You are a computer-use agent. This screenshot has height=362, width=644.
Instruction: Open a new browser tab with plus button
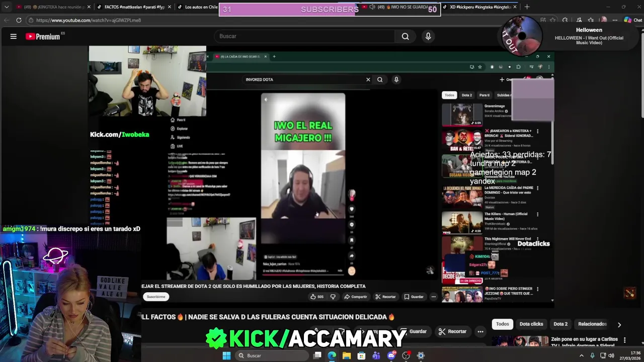pos(527,7)
